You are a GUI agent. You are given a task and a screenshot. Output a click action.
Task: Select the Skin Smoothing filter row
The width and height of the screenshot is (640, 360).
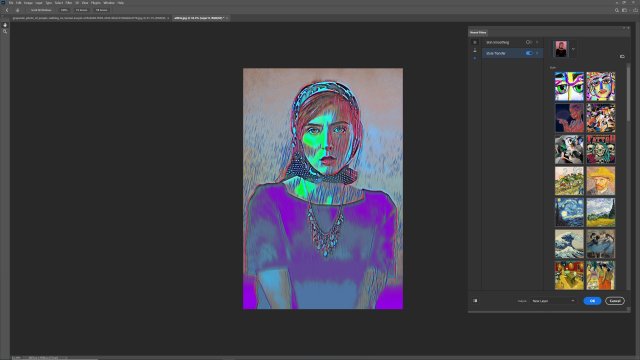point(512,42)
